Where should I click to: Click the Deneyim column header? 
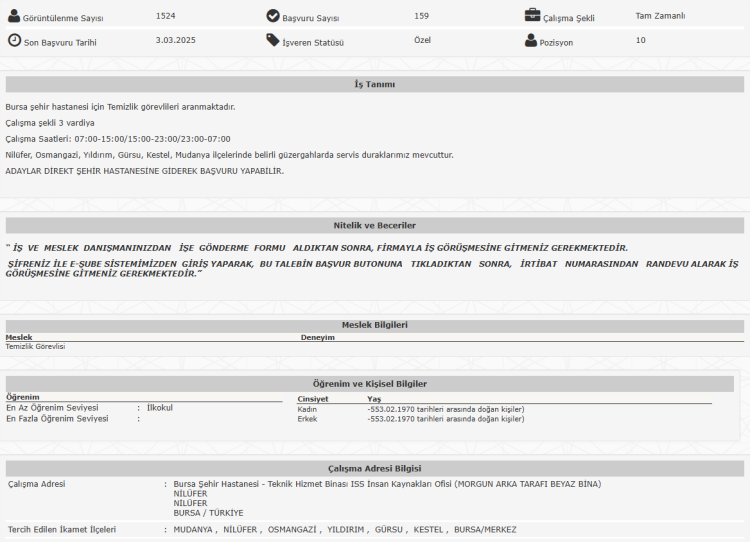[317, 338]
